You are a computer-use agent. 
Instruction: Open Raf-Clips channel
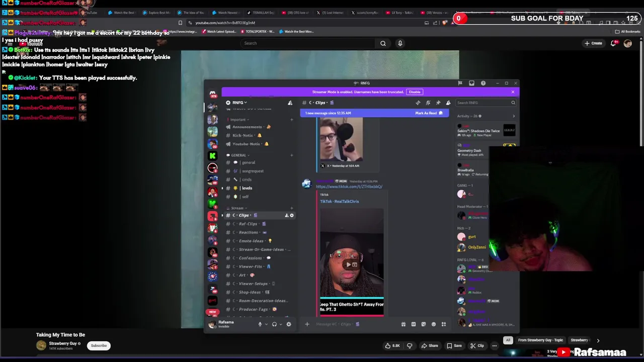(259, 224)
